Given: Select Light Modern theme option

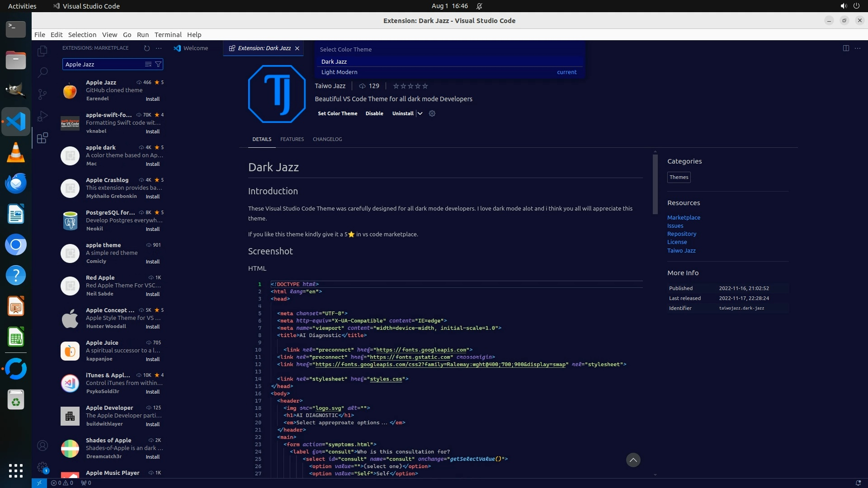Looking at the screenshot, I should point(339,72).
